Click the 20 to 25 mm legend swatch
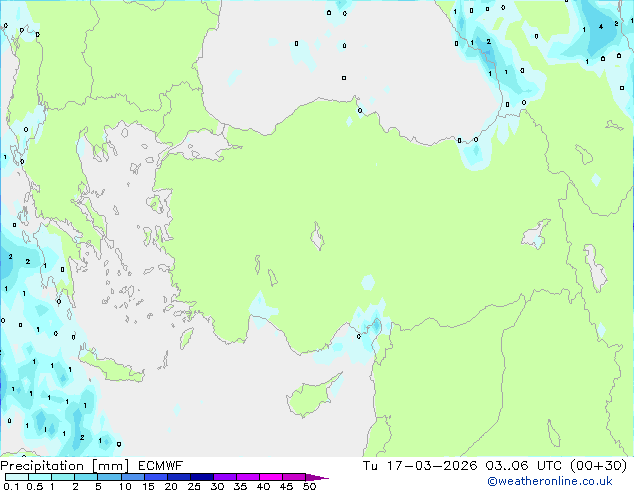634x490 pixels. pos(178,477)
